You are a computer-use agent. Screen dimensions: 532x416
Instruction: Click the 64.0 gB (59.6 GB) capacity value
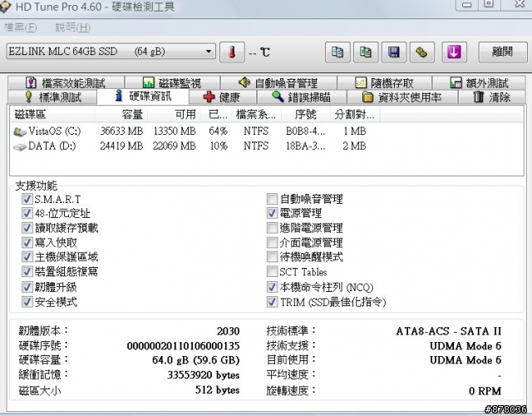point(196,360)
